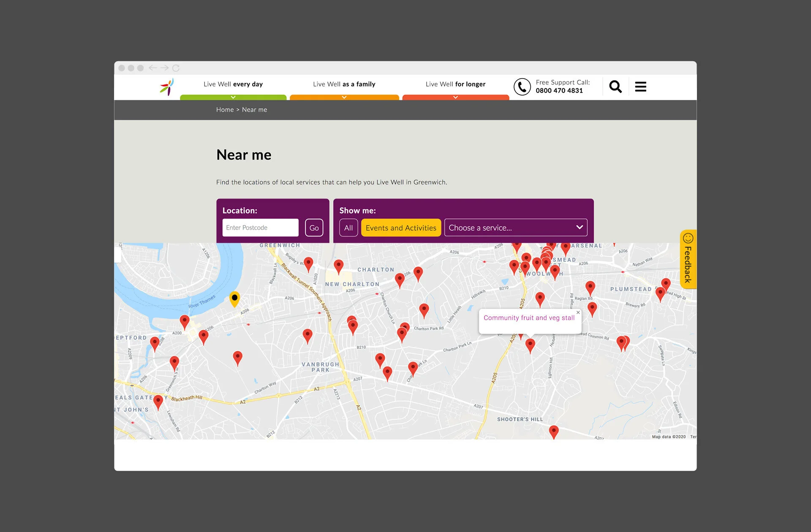
Task: Call support number 0800 470 4831
Action: 559,90
